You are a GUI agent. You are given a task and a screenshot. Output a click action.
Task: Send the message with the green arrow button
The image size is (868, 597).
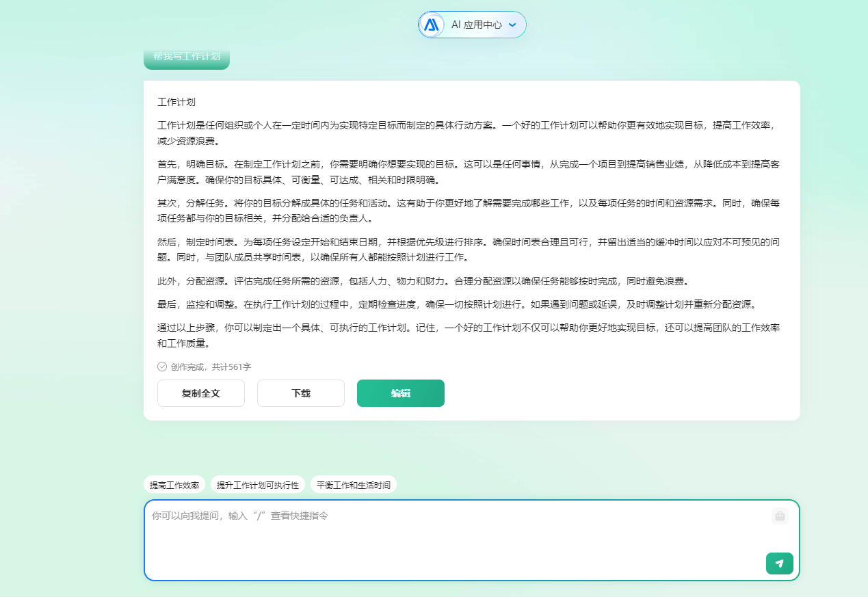click(x=779, y=563)
